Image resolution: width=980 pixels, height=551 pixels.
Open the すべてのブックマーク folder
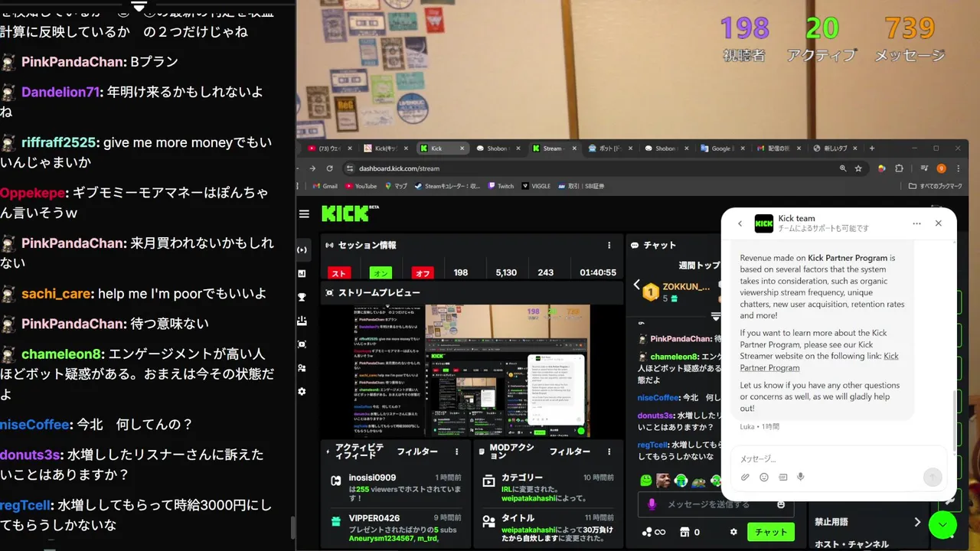[x=936, y=186]
